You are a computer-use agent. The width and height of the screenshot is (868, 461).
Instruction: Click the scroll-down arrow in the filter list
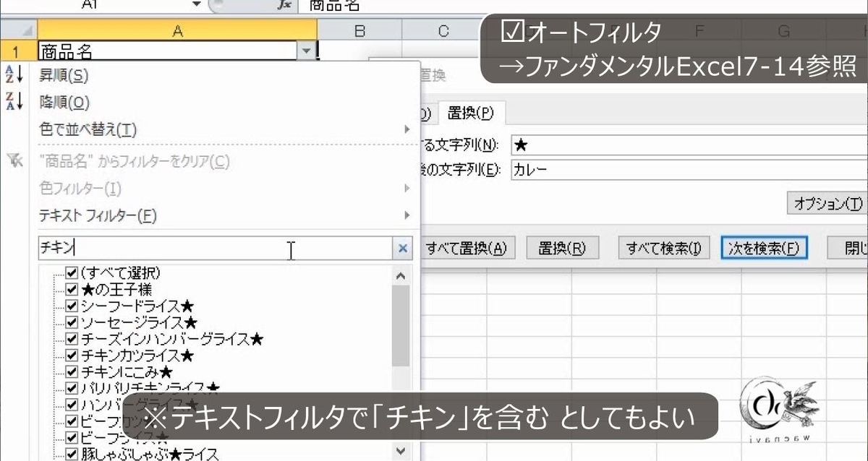tap(399, 449)
